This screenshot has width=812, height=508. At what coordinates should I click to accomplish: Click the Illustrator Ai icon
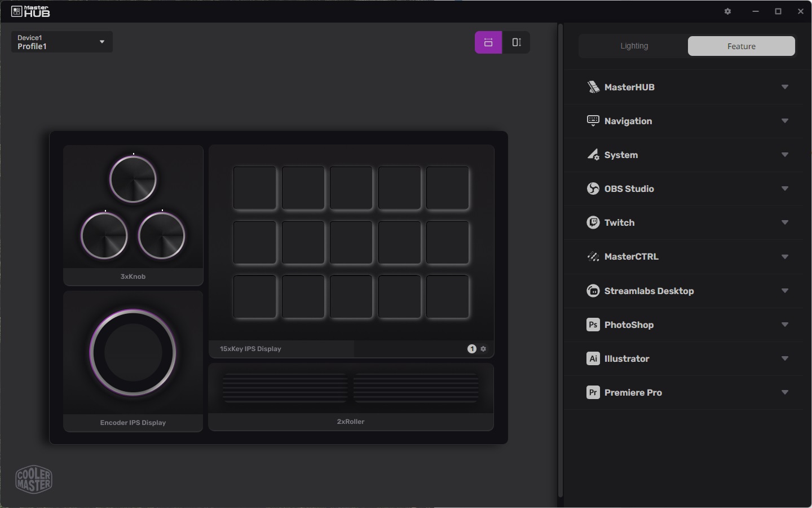[593, 358]
